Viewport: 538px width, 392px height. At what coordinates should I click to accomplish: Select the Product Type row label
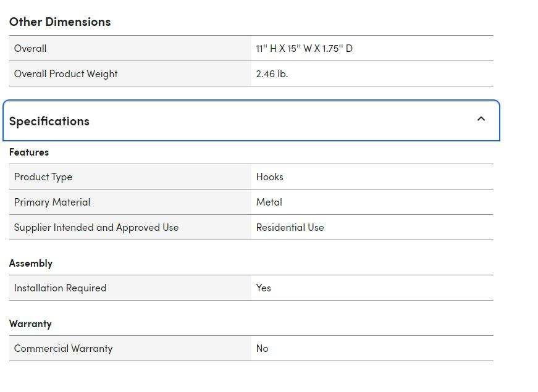[x=43, y=177]
